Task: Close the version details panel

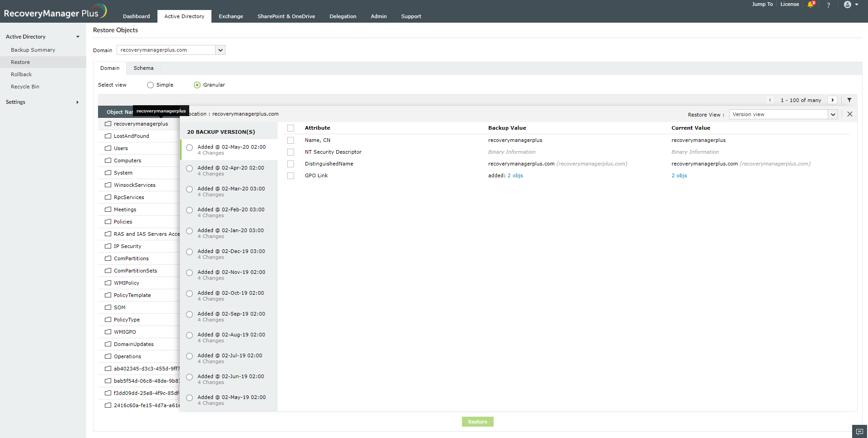Action: click(850, 114)
